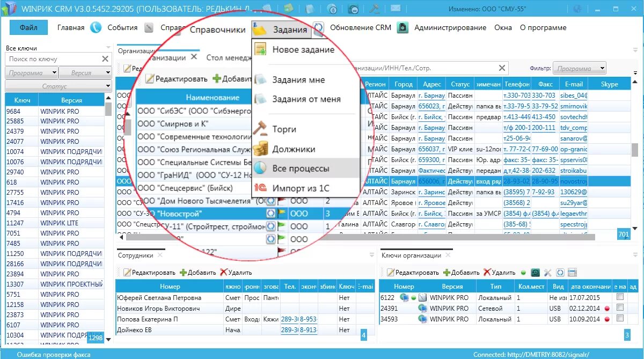Click the clock icon with number 6 in title bar
The image size is (644, 359).
pyautogui.click(x=333, y=9)
